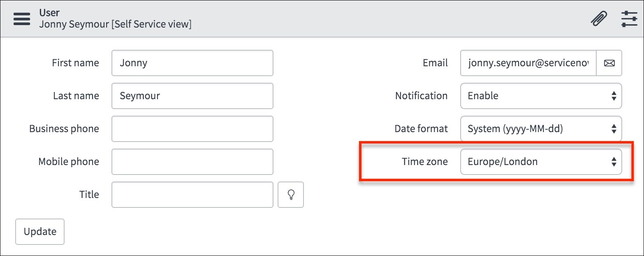This screenshot has height=256, width=644.
Task: Expand the Notification dropdown
Action: click(541, 96)
